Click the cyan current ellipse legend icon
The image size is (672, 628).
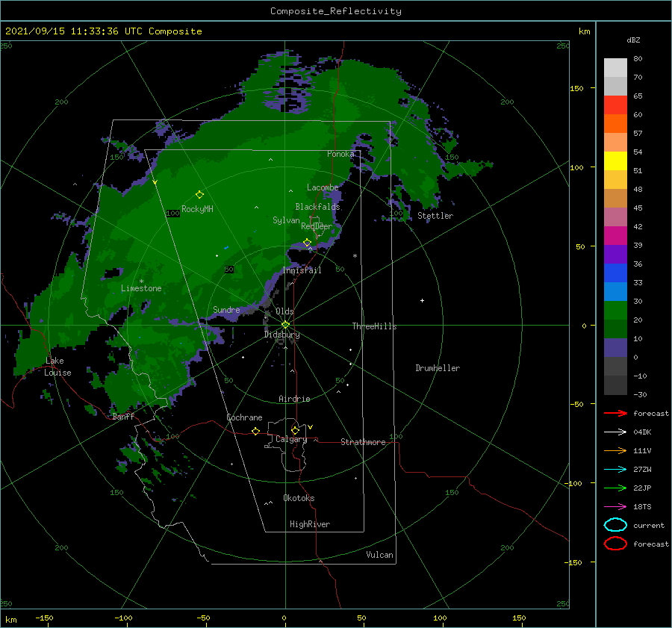[x=615, y=525]
